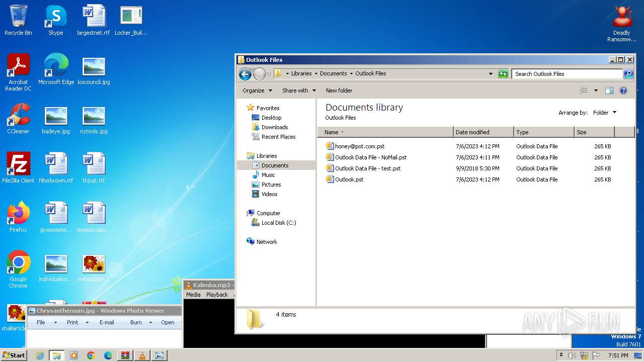Select the Deadly Ransomware desktop icon
Screen dimensions: 644x362
pos(622,24)
